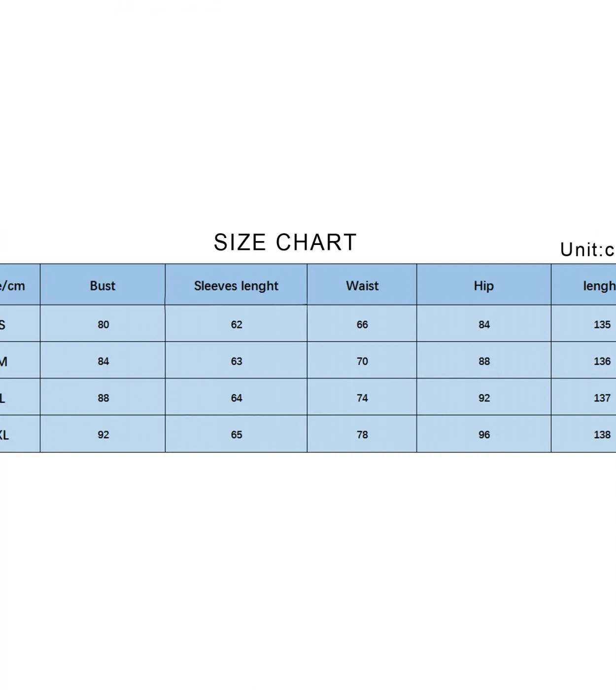This screenshot has height=690, width=616.
Task: Click sleeves length value 65
Action: click(x=237, y=435)
